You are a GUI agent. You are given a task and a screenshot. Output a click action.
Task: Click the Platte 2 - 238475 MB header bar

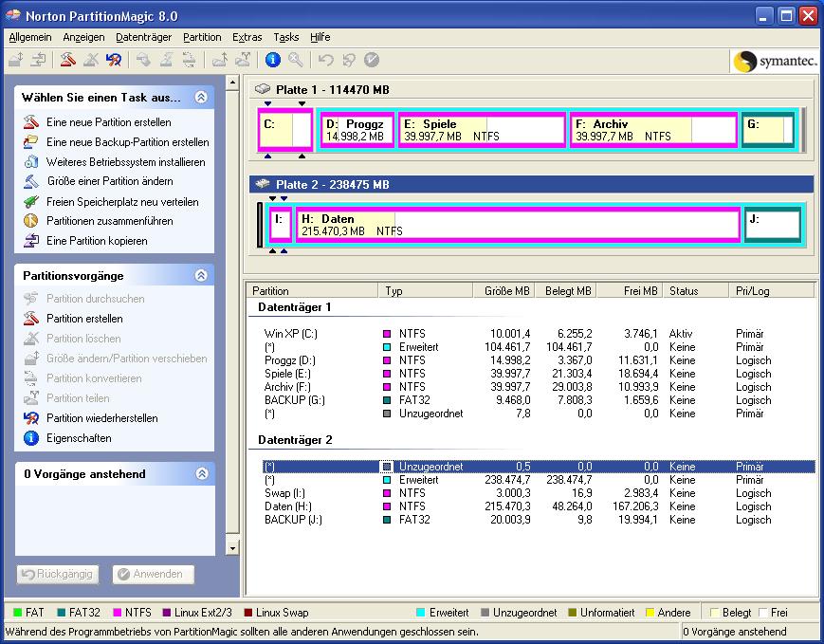tap(531, 184)
